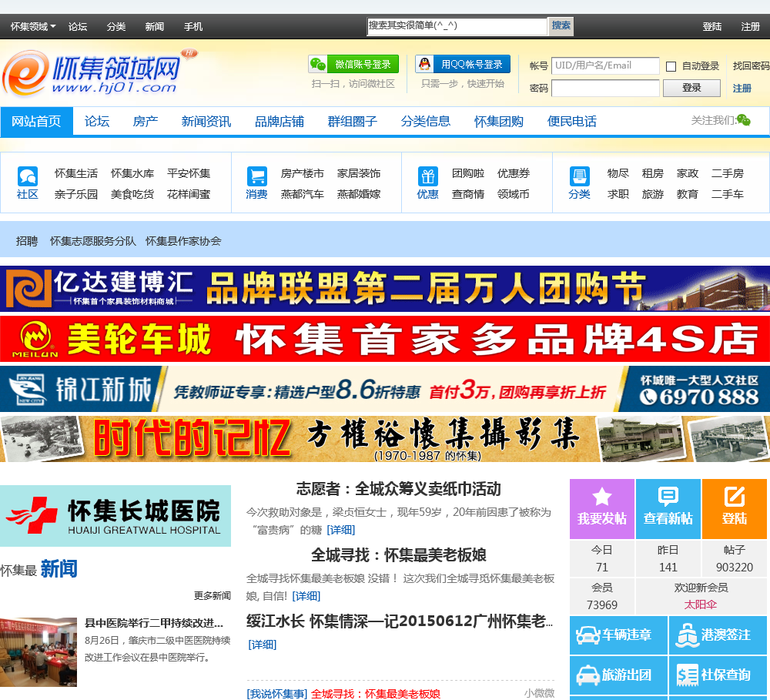Log in with 用QQ帐号登录 button
Screen dimensions: 770x700
pyautogui.click(x=463, y=64)
